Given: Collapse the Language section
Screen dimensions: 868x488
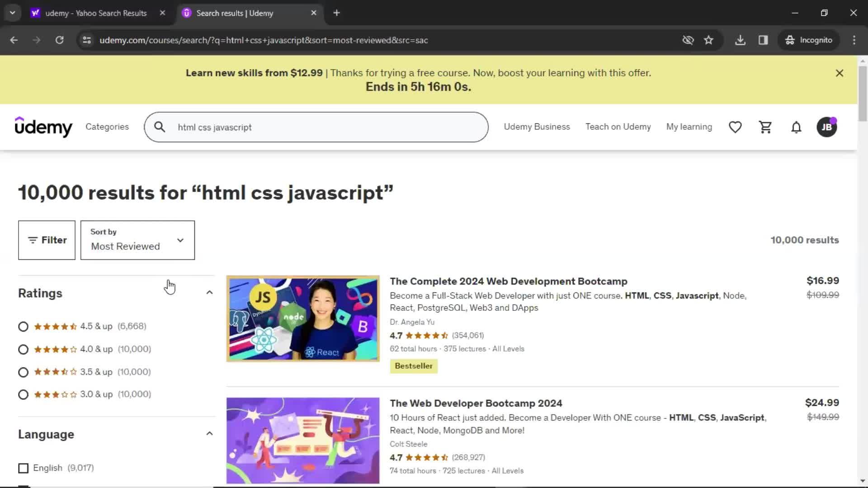Looking at the screenshot, I should point(209,434).
